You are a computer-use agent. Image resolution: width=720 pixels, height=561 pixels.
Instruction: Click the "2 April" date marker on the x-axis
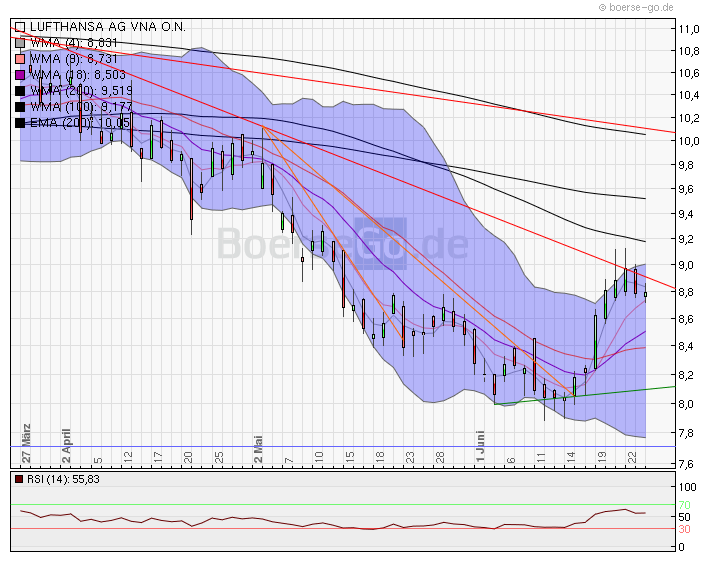coord(67,443)
